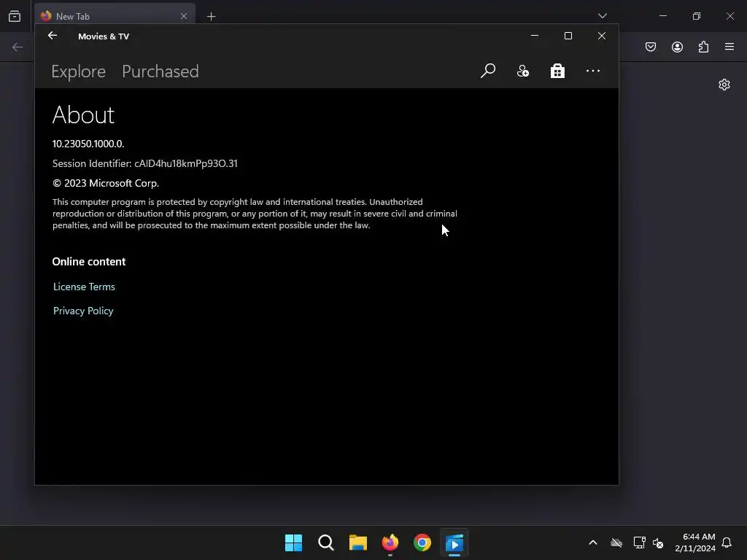Screen dimensions: 747x560
Task: Open the Explore tab
Action: 78,71
